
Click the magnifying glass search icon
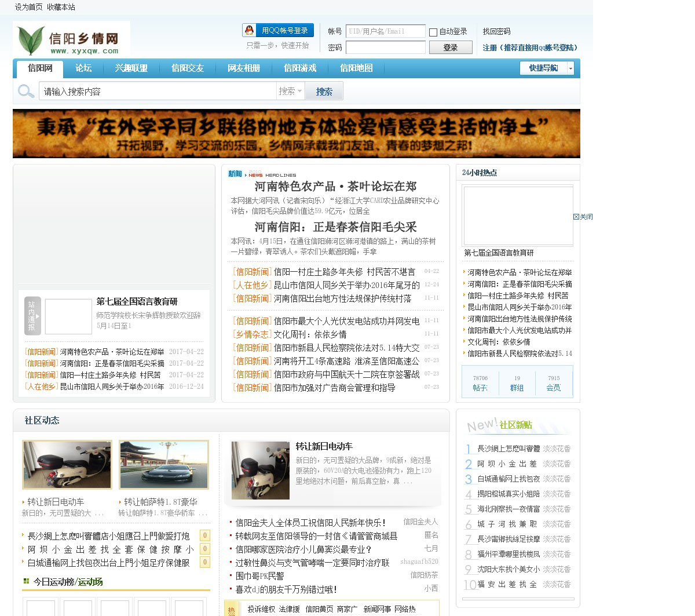click(x=25, y=92)
